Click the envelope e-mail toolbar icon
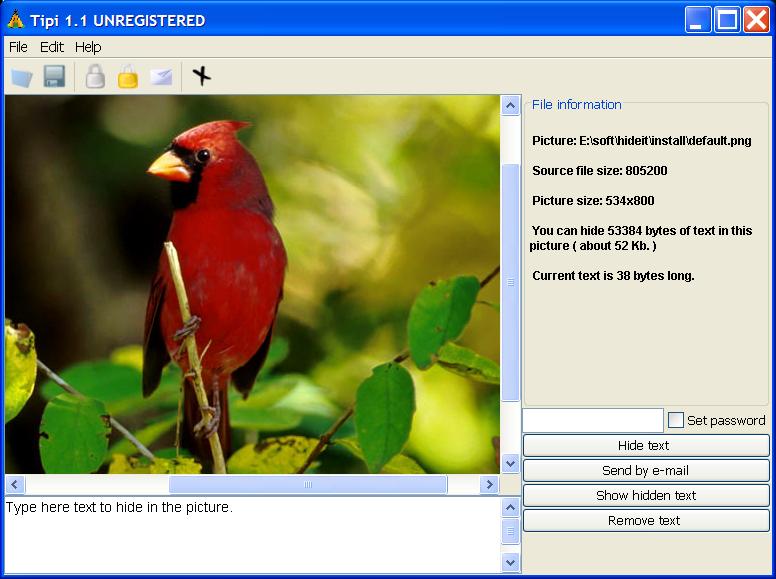Image resolution: width=776 pixels, height=579 pixels. point(161,77)
